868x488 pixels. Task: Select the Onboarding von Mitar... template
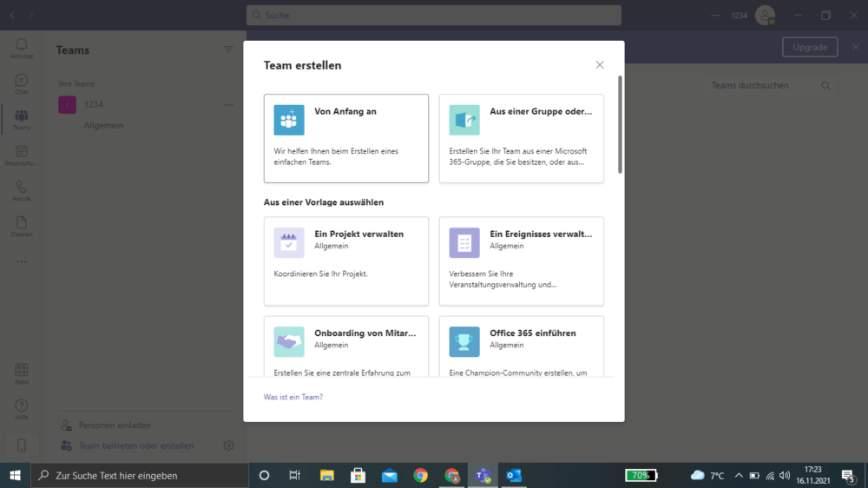346,346
